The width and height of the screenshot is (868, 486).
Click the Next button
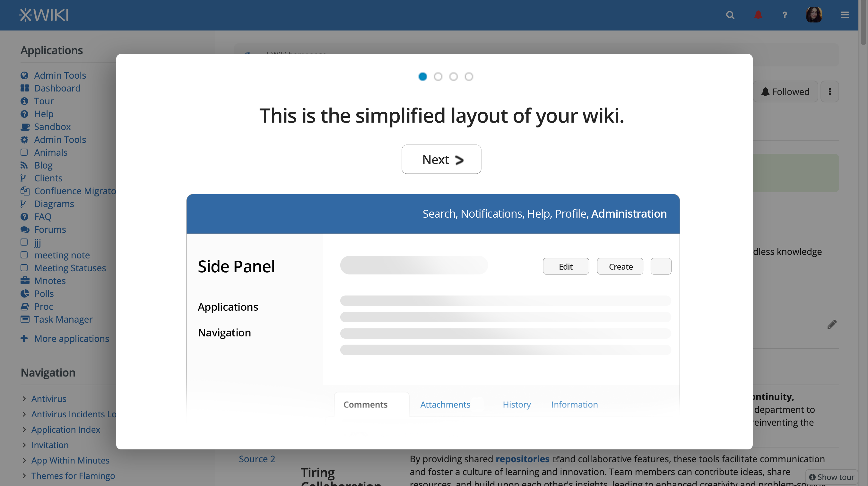pyautogui.click(x=441, y=160)
